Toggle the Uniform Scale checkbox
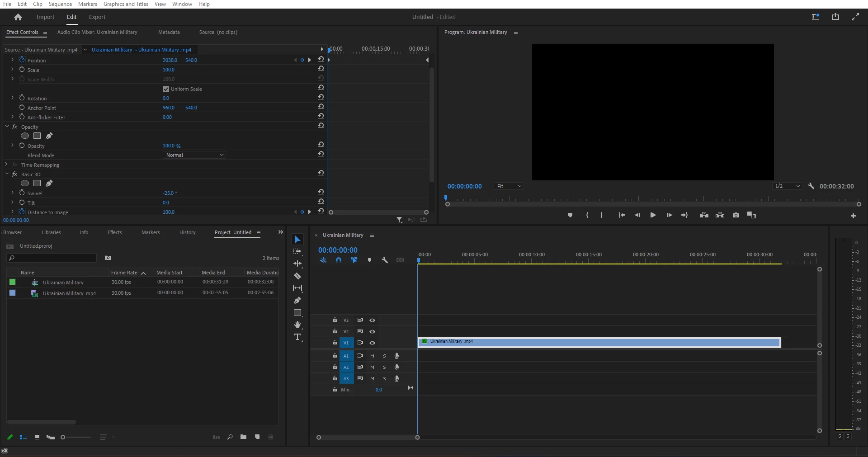868x457 pixels. tap(166, 89)
